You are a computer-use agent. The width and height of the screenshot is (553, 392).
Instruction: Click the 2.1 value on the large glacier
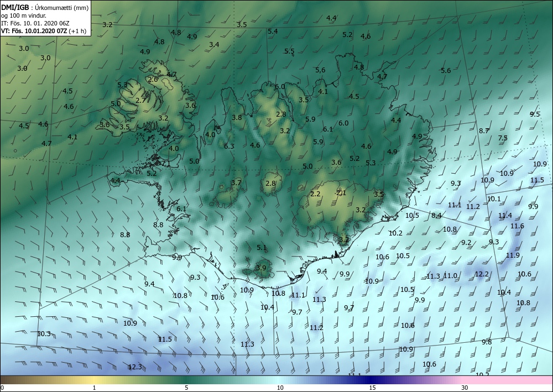(341, 192)
